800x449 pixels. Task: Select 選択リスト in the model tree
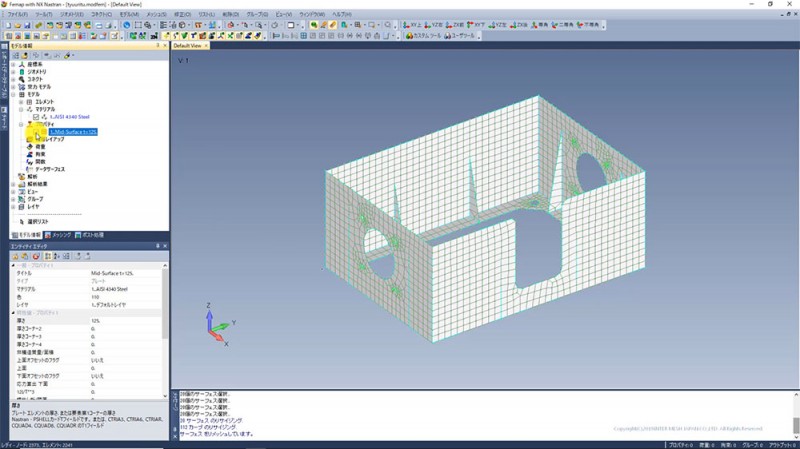click(38, 222)
